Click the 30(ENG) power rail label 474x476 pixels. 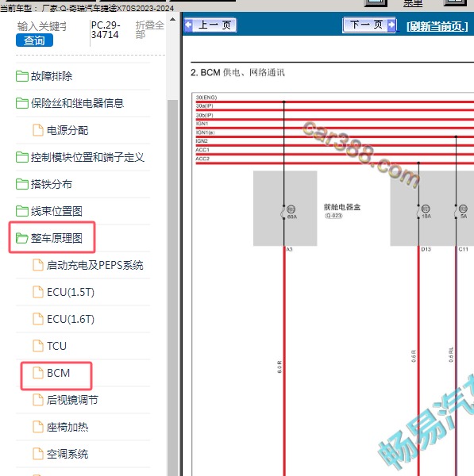206,98
